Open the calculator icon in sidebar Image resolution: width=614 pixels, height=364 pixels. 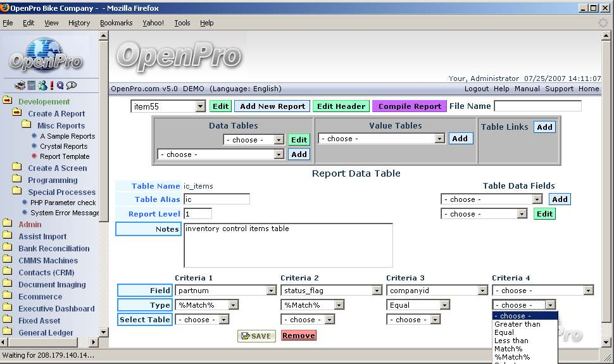(x=31, y=85)
